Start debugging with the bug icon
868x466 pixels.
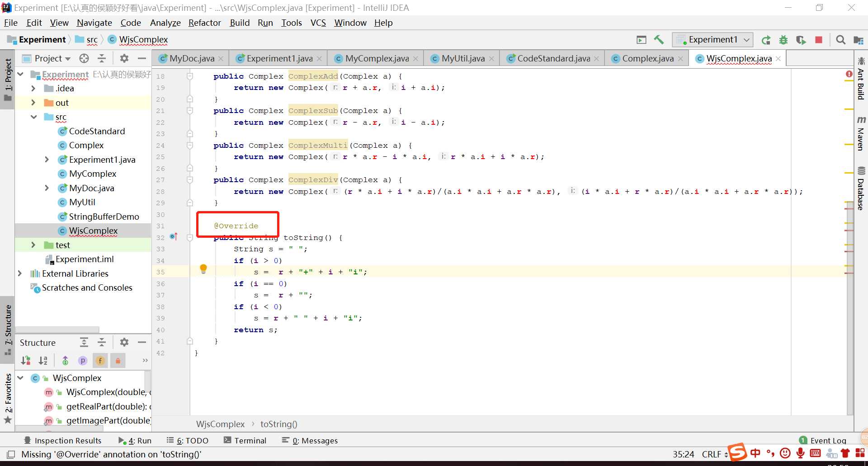point(783,40)
